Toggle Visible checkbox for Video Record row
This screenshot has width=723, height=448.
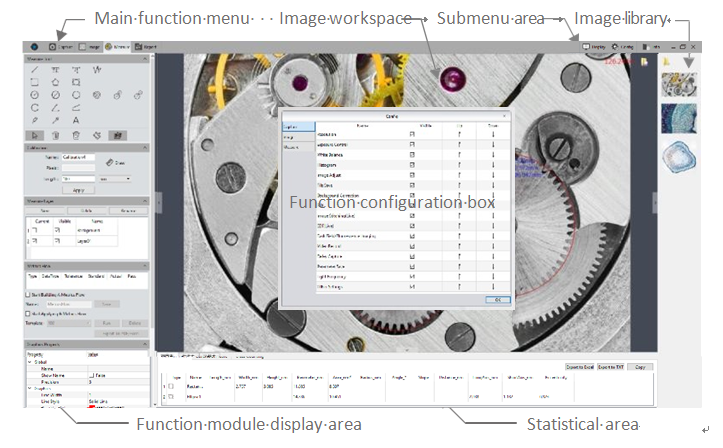[412, 246]
